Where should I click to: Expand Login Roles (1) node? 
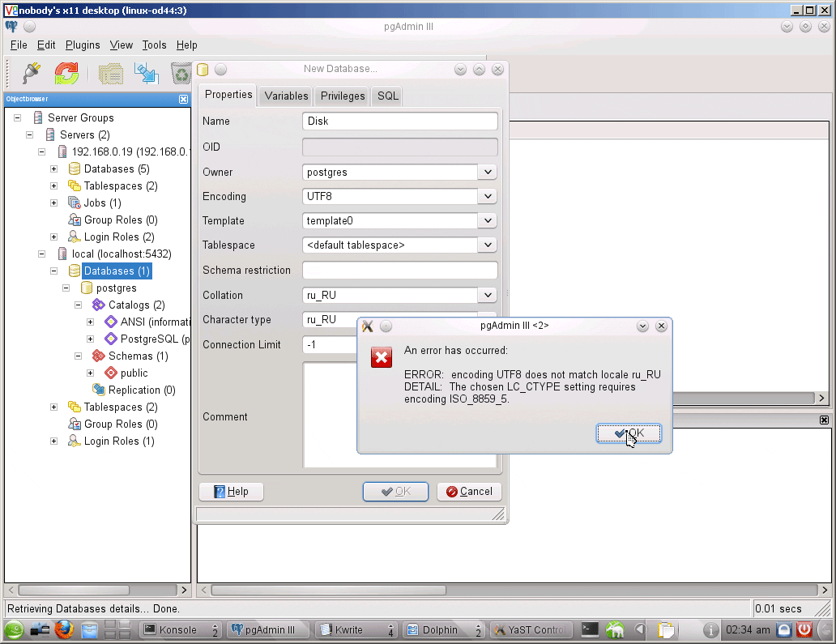(x=53, y=441)
